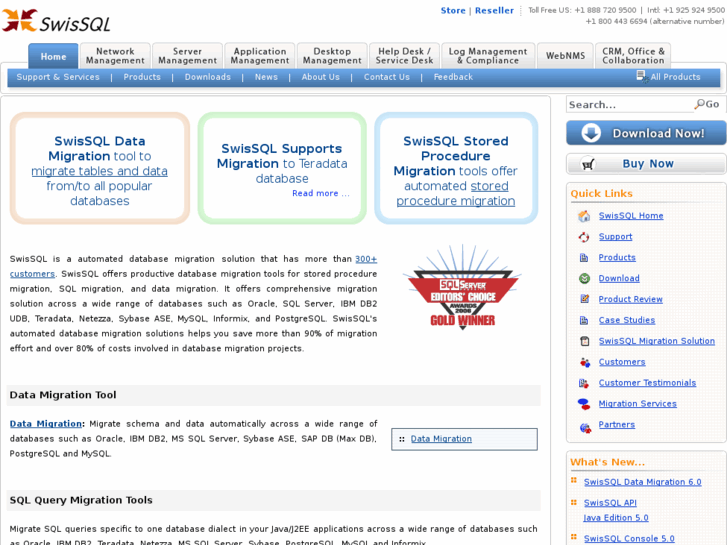Open the SwisSQL API news link
The width and height of the screenshot is (727, 545).
pyautogui.click(x=610, y=503)
